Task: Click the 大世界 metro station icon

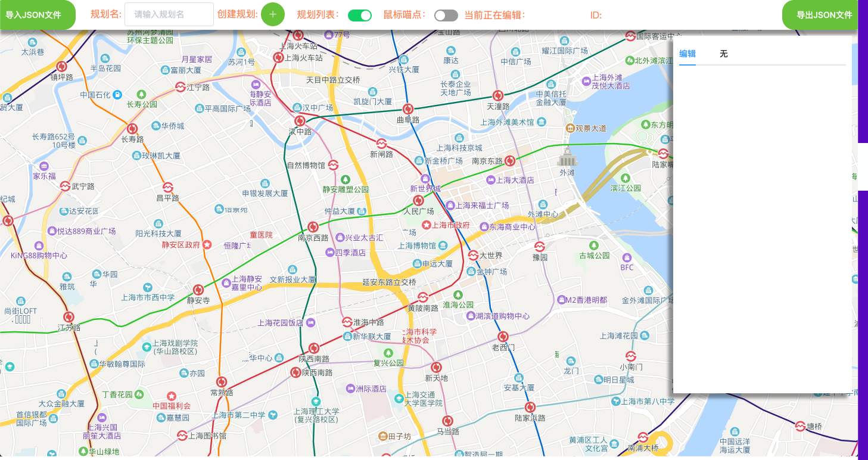Action: tap(473, 256)
